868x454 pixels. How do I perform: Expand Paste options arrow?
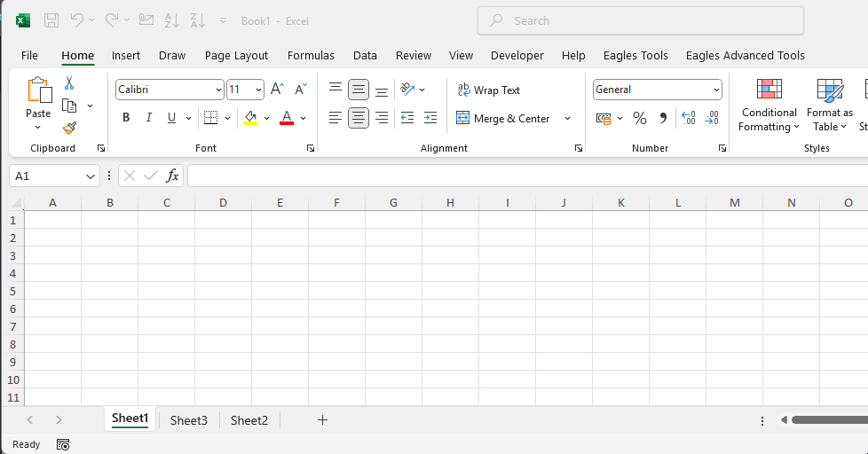[37, 128]
